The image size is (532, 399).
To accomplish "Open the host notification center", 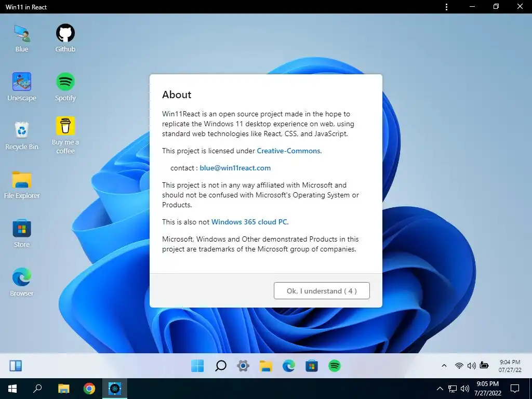I will point(515,389).
